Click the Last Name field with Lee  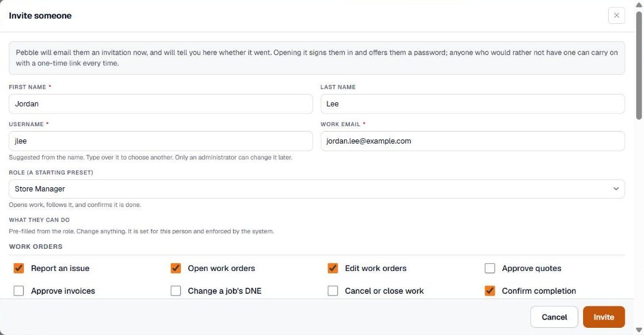[x=473, y=104]
